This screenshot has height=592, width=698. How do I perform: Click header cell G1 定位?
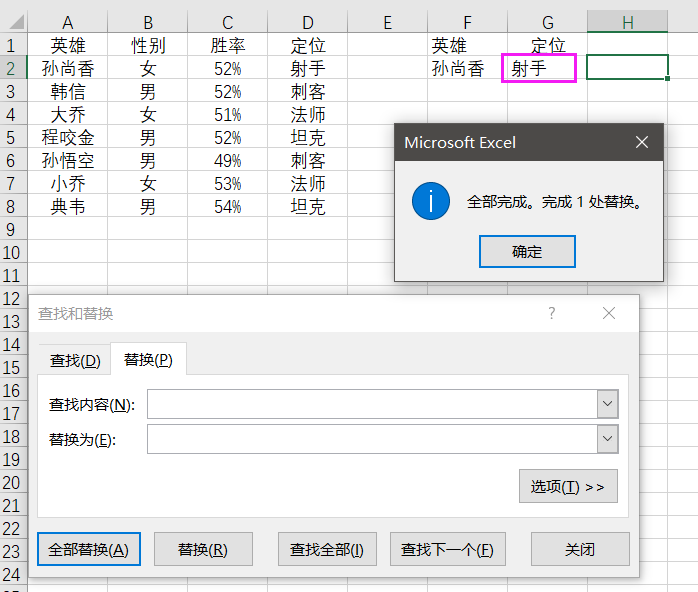[548, 45]
